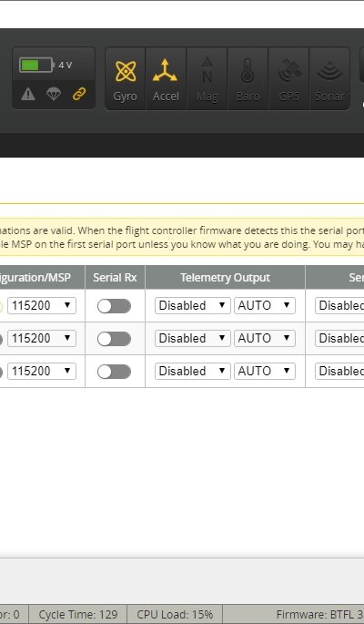Open second row telemetry AUTO baud dropdown
The width and height of the screenshot is (364, 624).
[265, 338]
